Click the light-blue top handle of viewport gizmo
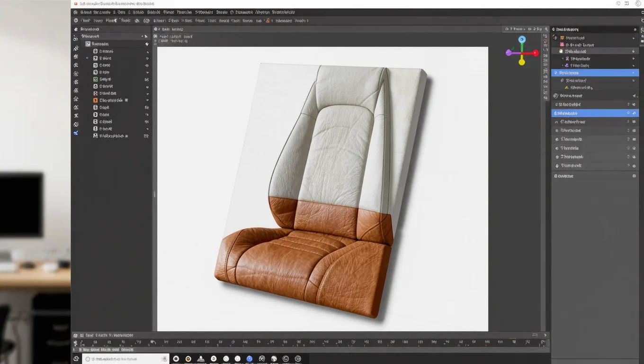This screenshot has height=364, width=644. click(x=522, y=40)
